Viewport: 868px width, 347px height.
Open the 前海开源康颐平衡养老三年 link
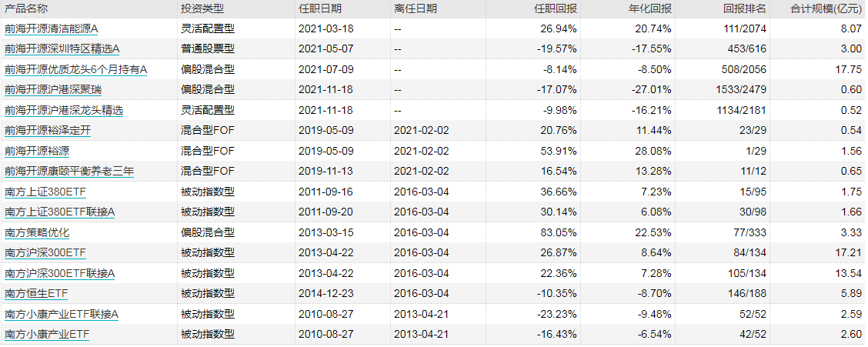coord(68,171)
